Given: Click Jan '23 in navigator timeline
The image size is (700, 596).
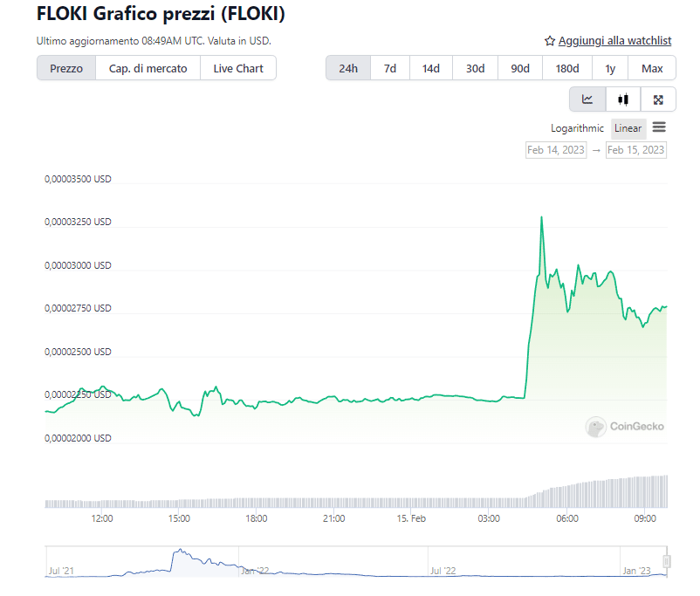Looking at the screenshot, I should 636,571.
